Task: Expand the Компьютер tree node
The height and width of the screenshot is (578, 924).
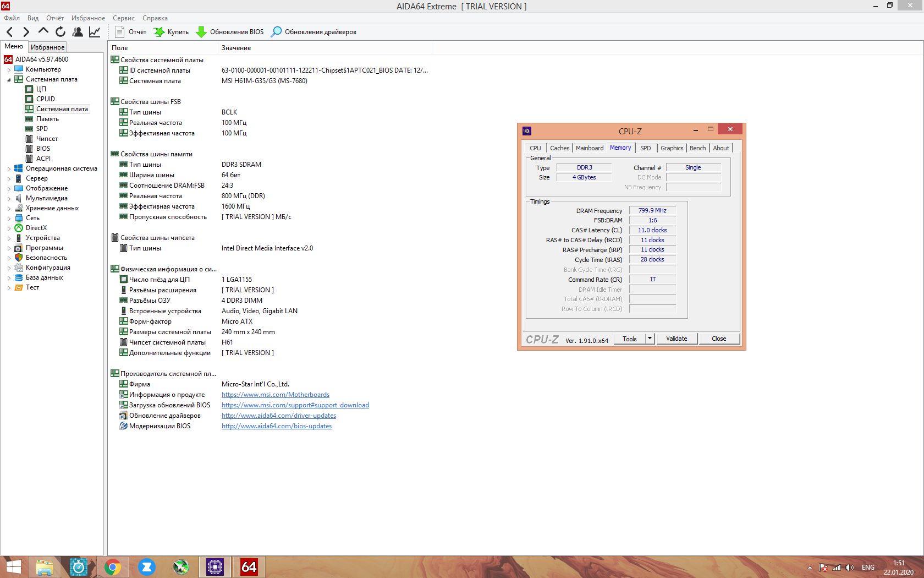Action: tap(9, 70)
